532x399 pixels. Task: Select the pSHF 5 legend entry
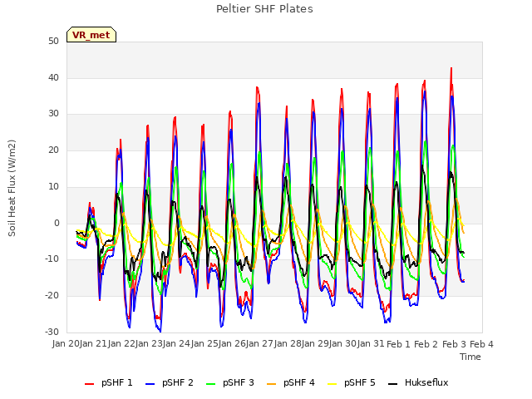[x=352, y=382]
